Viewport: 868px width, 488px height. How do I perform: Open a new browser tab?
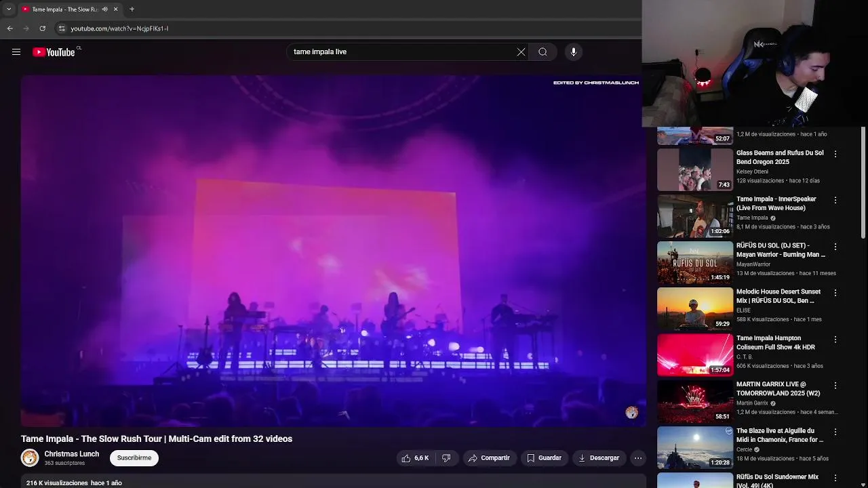(x=132, y=9)
